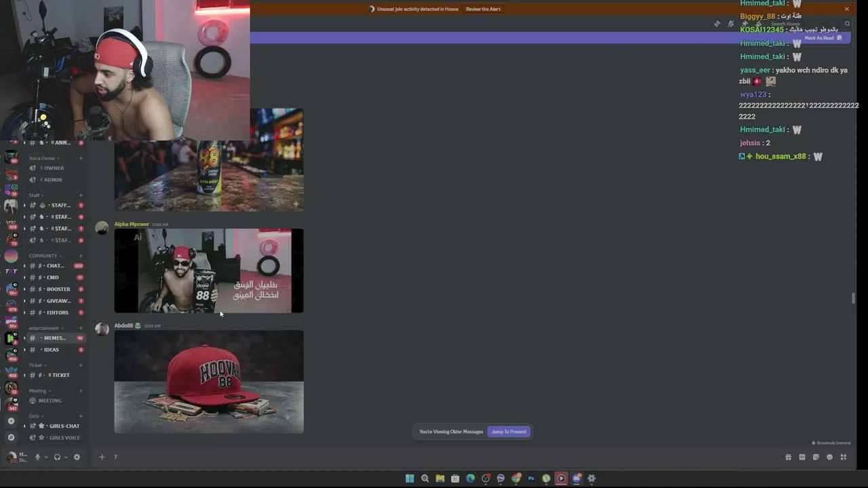This screenshot has height=488, width=868.
Task: Open Discover servers compass icon
Action: [11, 437]
